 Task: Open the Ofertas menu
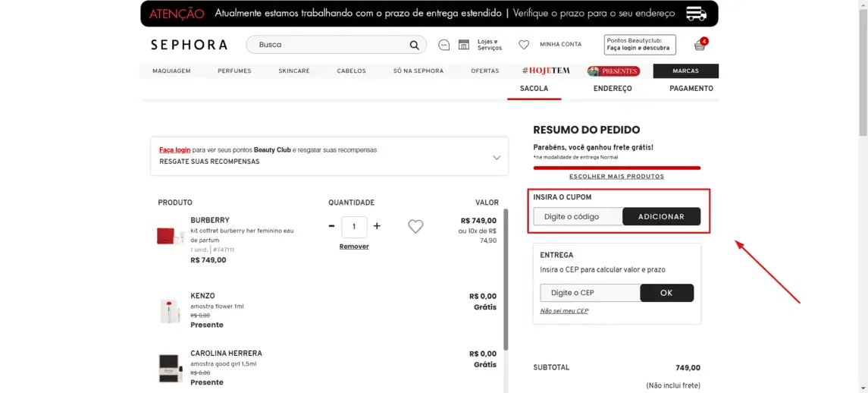click(x=485, y=71)
